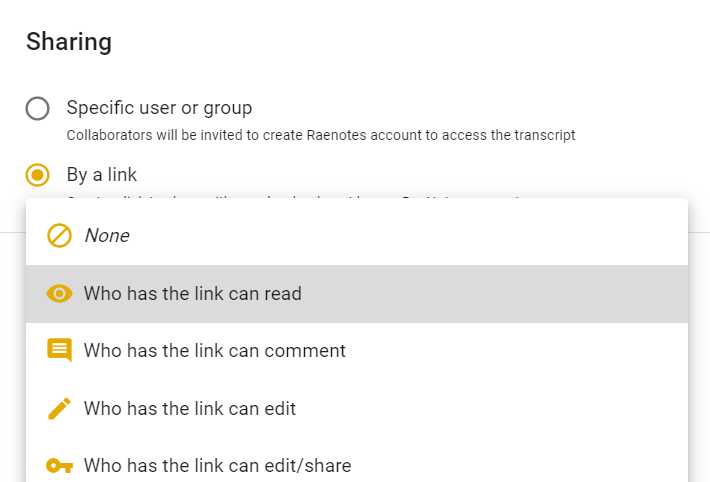Click blank space in the highlighted read row

coord(494,294)
